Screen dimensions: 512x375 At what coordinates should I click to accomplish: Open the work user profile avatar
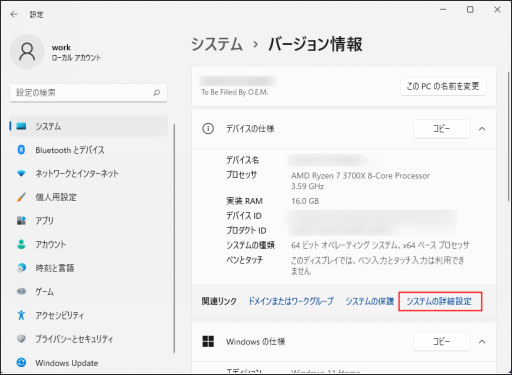click(x=27, y=52)
